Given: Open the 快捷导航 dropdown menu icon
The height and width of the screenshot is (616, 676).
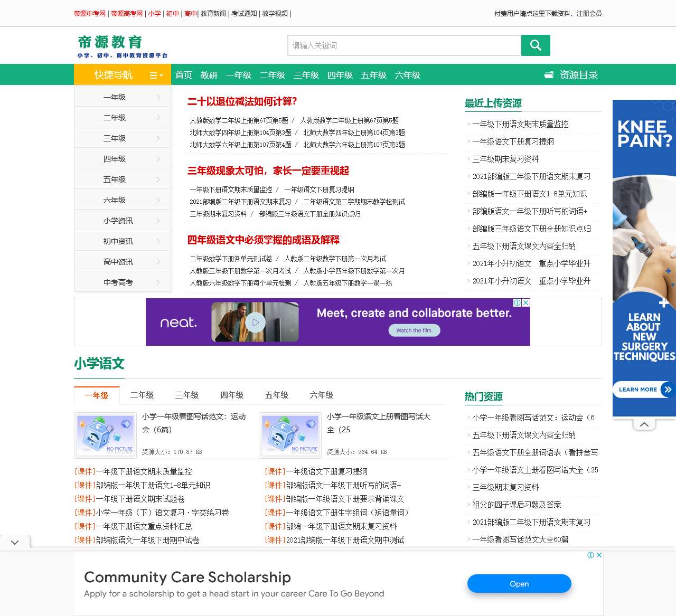Looking at the screenshot, I should 156,75.
